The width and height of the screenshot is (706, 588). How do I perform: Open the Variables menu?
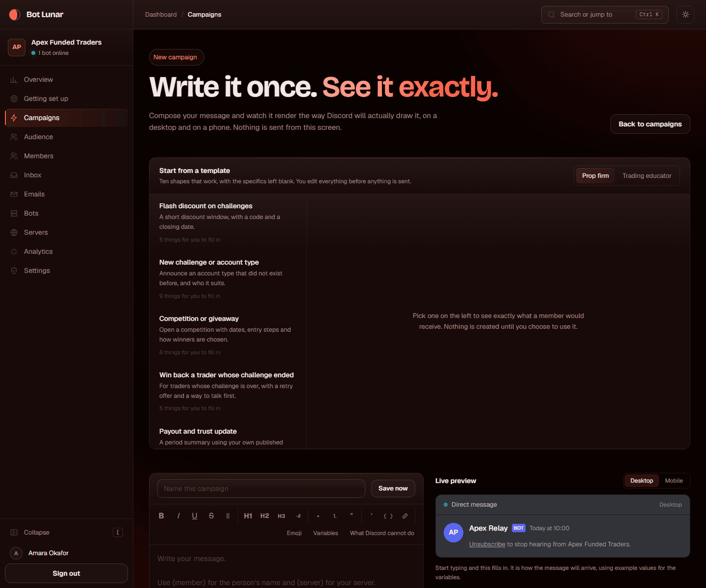tap(326, 533)
